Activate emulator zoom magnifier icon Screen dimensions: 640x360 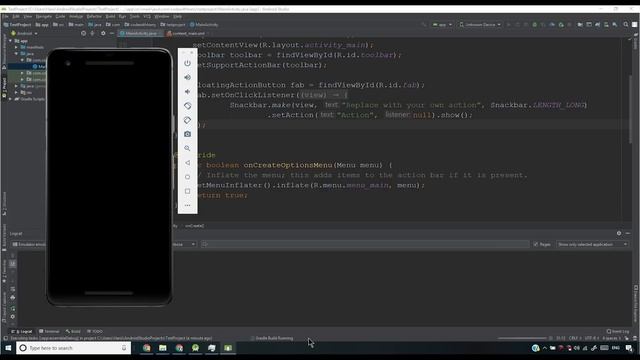187,149
